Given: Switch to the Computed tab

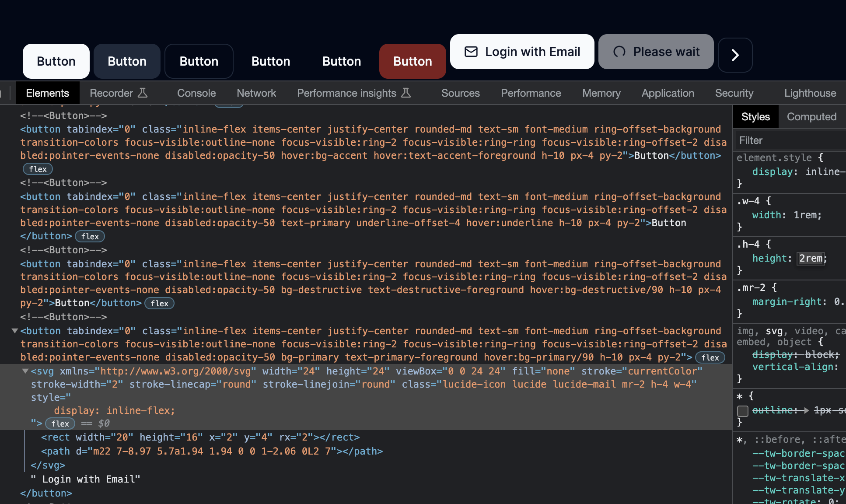Looking at the screenshot, I should (x=811, y=116).
